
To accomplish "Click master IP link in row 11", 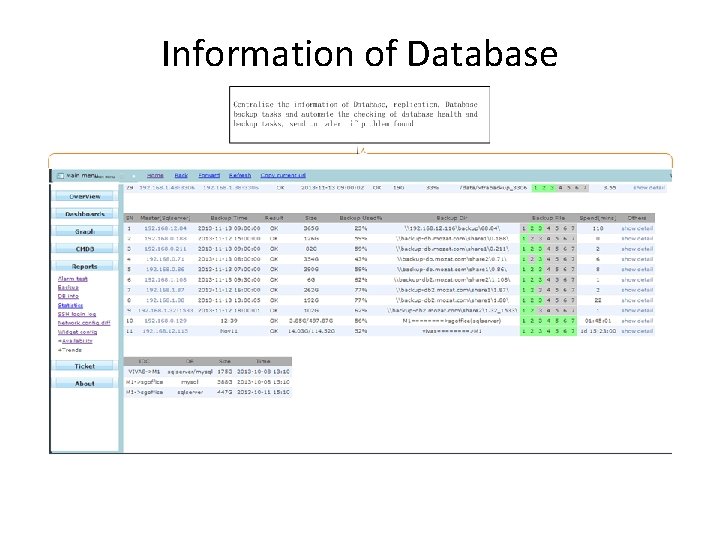I will point(165,331).
